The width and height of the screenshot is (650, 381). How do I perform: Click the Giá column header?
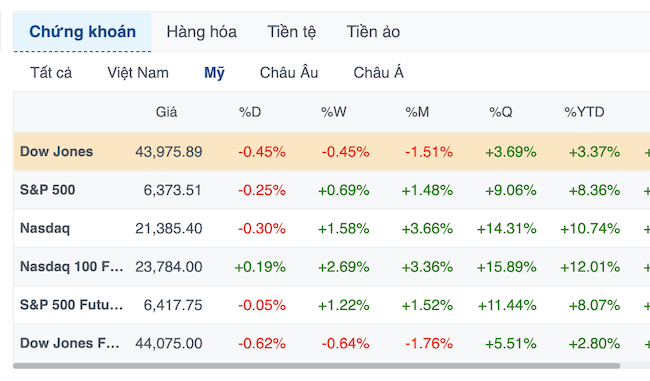[166, 112]
